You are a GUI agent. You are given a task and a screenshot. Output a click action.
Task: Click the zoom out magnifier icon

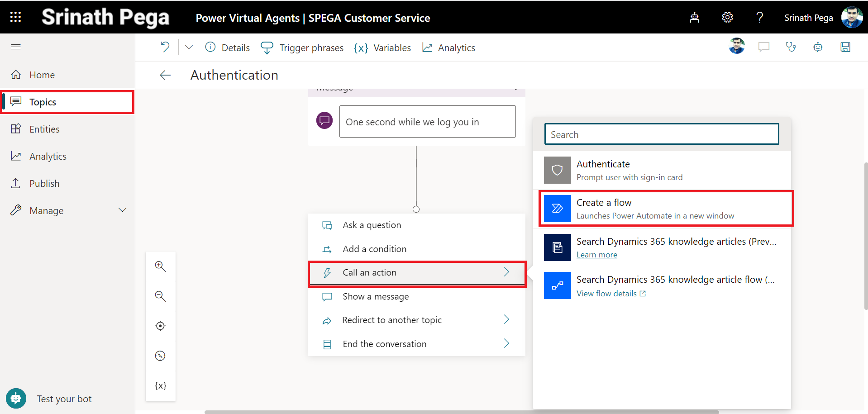[160, 296]
